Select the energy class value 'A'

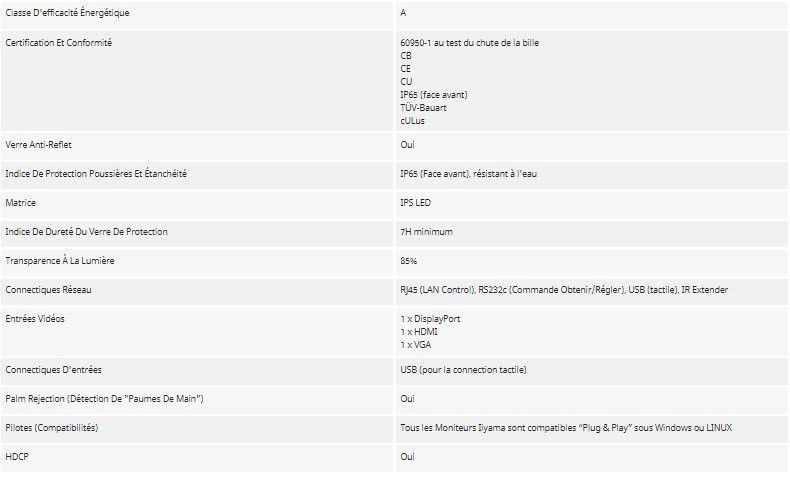[x=403, y=13]
